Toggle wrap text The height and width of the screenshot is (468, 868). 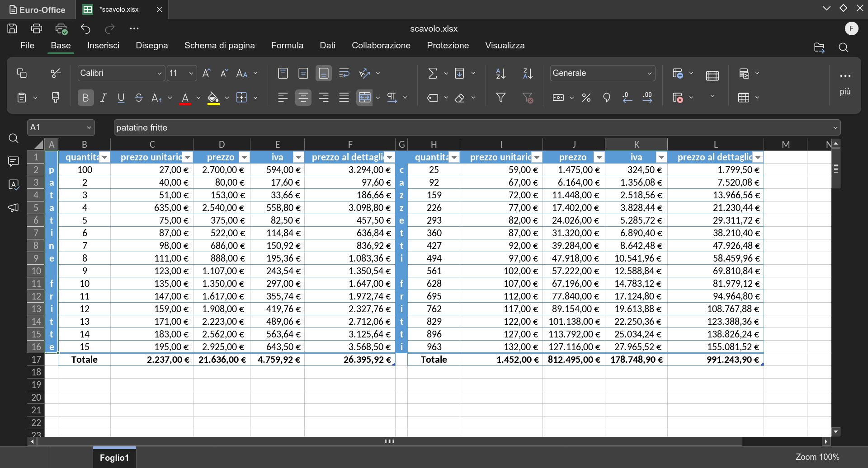tap(344, 73)
